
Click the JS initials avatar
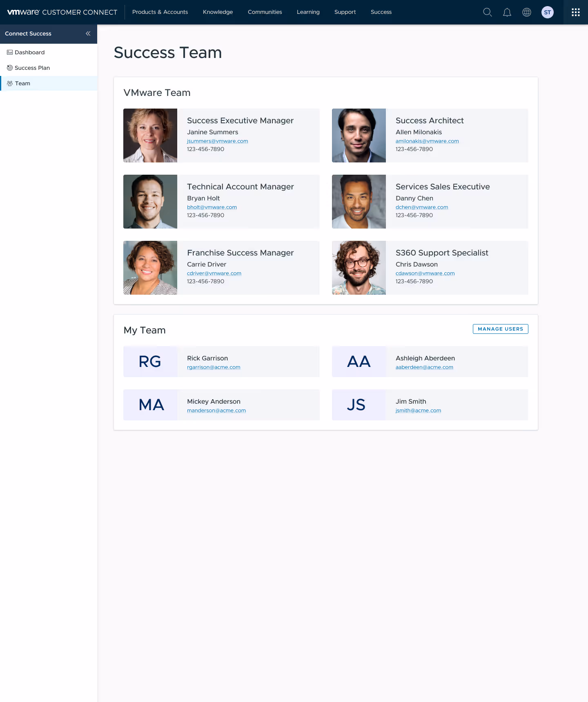pos(359,405)
